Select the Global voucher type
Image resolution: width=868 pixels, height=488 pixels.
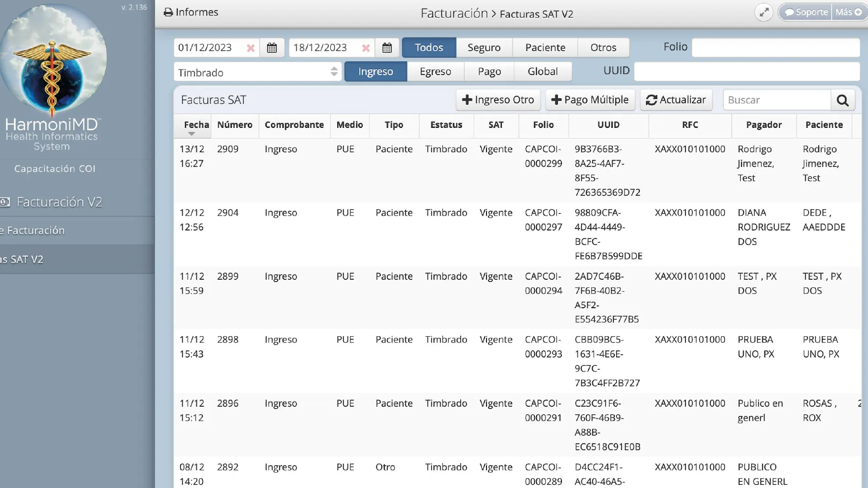coord(542,71)
